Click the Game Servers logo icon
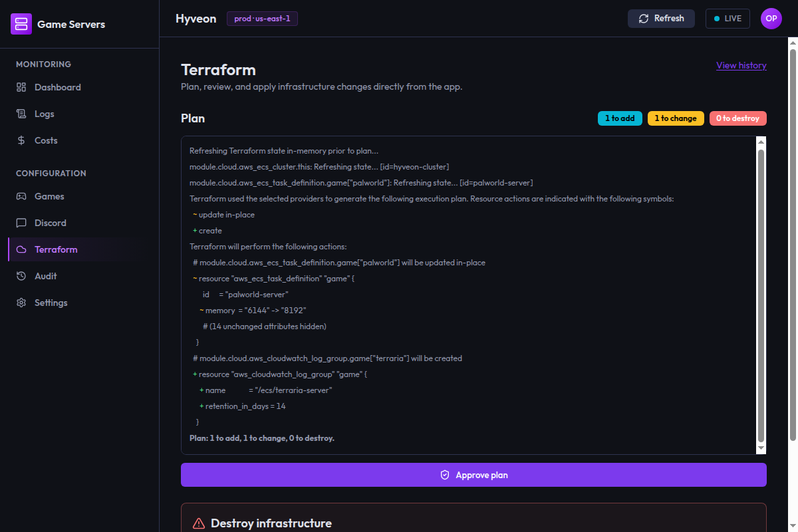Screen dimensions: 798x532 point(21,24)
